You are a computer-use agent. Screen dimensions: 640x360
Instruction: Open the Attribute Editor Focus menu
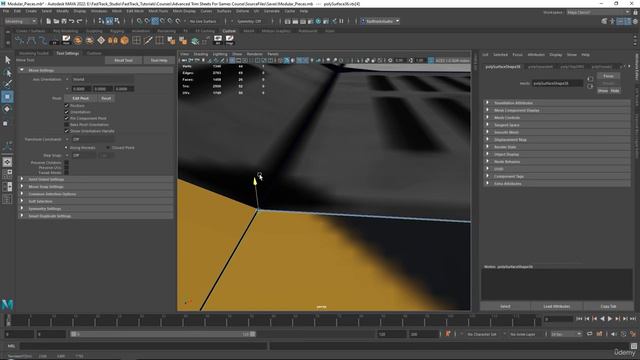click(x=517, y=54)
